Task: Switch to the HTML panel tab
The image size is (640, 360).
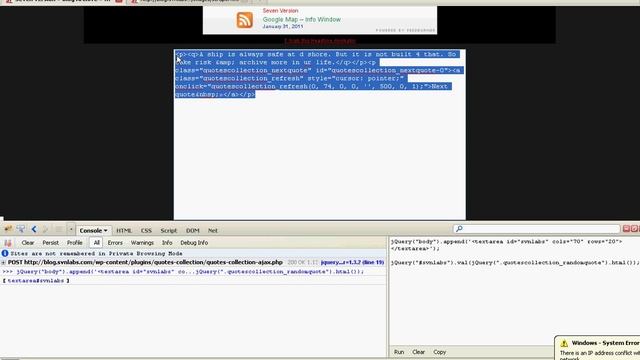Action: click(124, 231)
